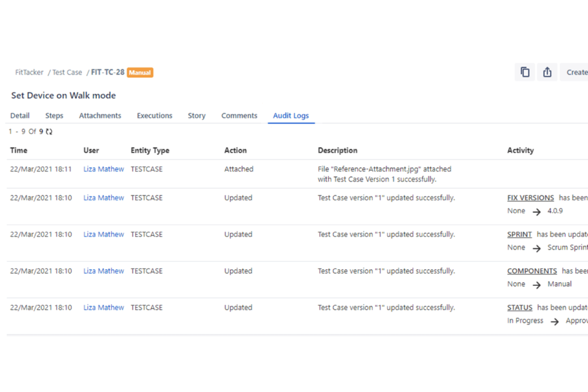Go to Test Case in the breadcrumb trail
The width and height of the screenshot is (588, 392).
pos(67,72)
